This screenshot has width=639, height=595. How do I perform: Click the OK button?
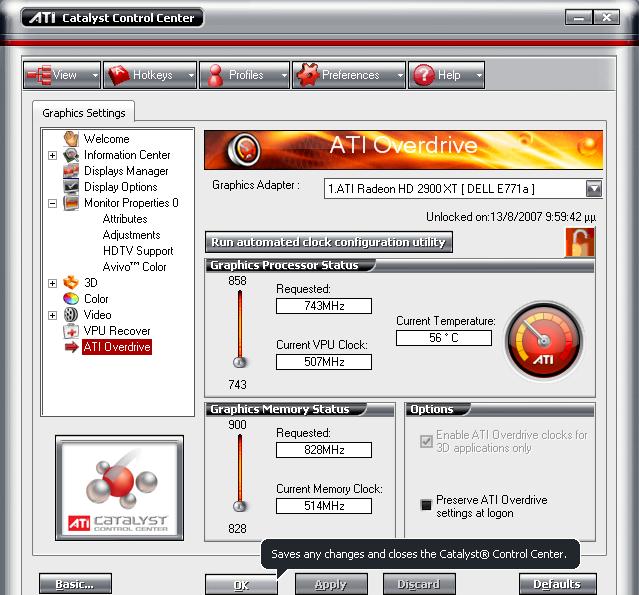(241, 585)
